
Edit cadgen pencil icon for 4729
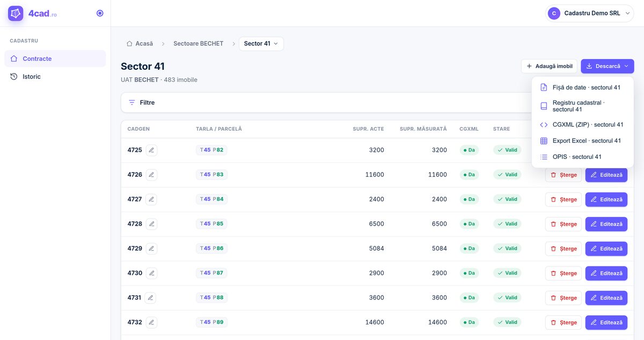tap(152, 249)
